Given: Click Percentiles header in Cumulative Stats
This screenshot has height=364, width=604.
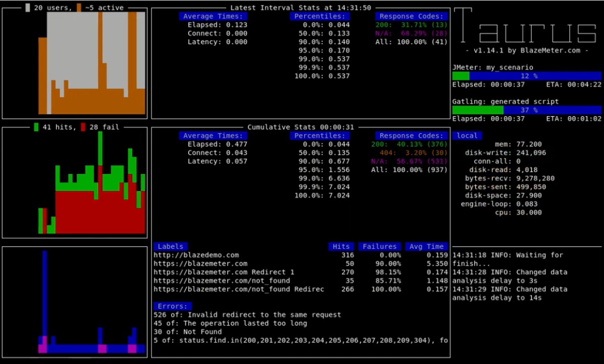Looking at the screenshot, I should pos(320,136).
